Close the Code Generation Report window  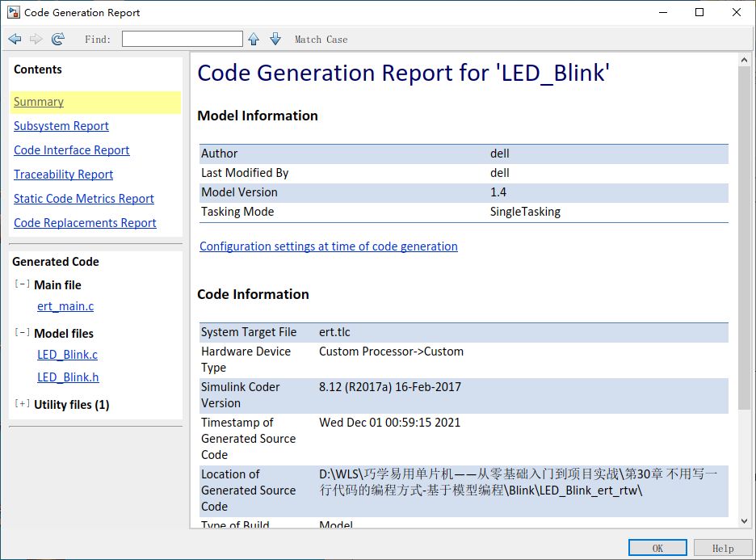(737, 13)
